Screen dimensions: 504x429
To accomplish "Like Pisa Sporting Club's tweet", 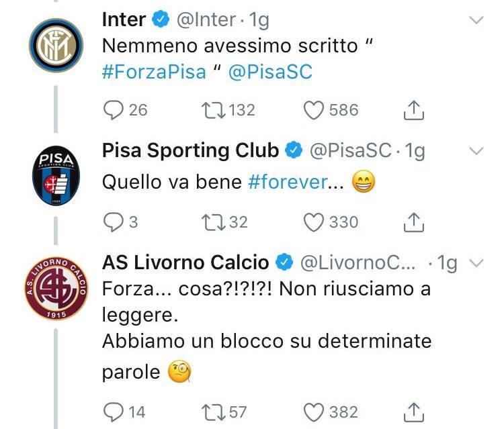I will (x=314, y=222).
